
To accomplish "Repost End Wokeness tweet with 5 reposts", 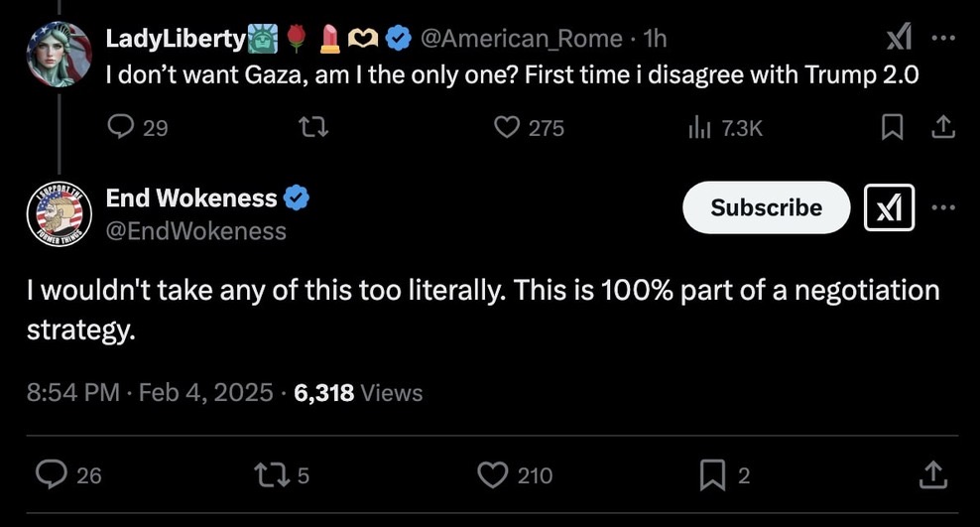I will pos(269,475).
